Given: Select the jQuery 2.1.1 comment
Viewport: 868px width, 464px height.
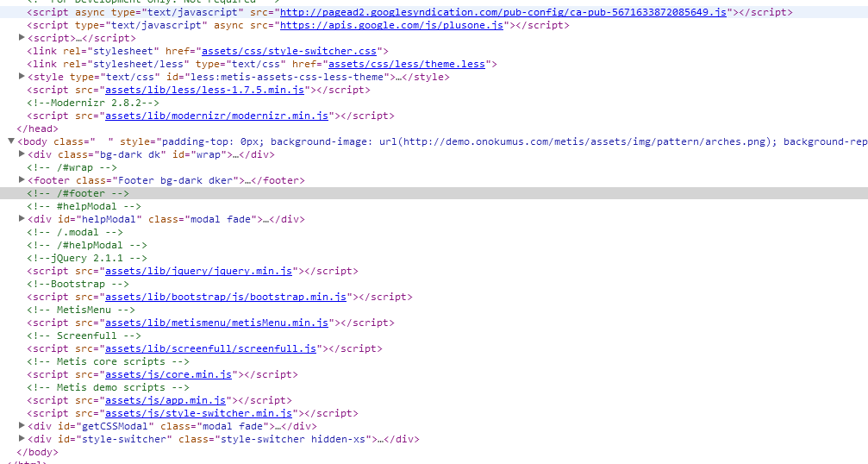Looking at the screenshot, I should [87, 258].
